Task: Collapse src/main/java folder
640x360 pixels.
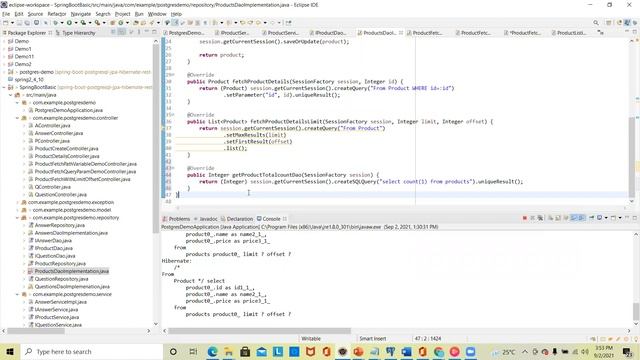Action: pos(11,95)
